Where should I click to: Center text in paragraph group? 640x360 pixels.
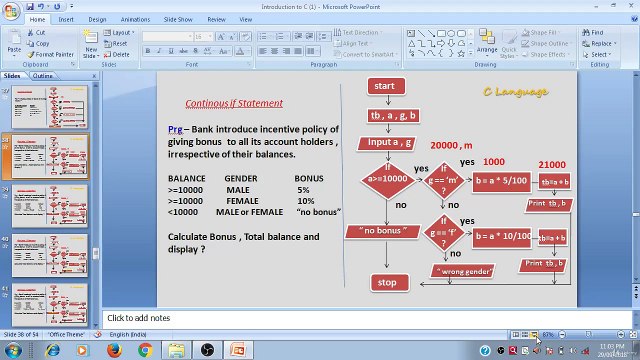[275, 51]
